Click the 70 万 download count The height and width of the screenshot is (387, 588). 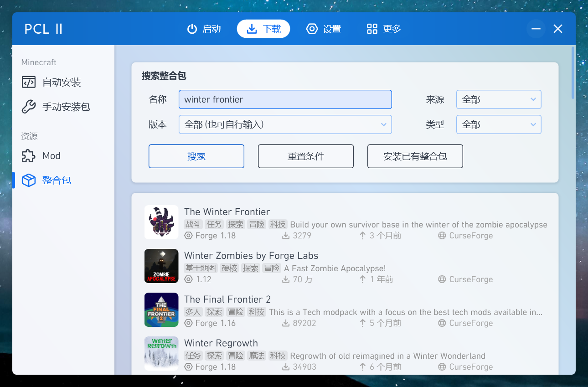[x=298, y=279]
